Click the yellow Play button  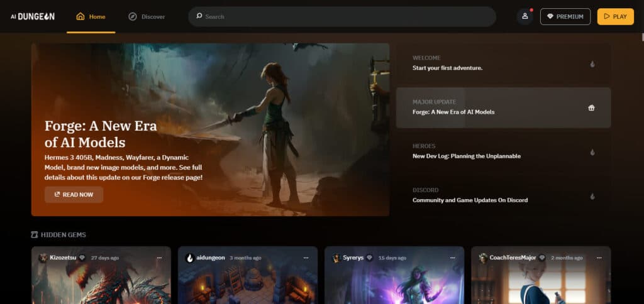(615, 17)
